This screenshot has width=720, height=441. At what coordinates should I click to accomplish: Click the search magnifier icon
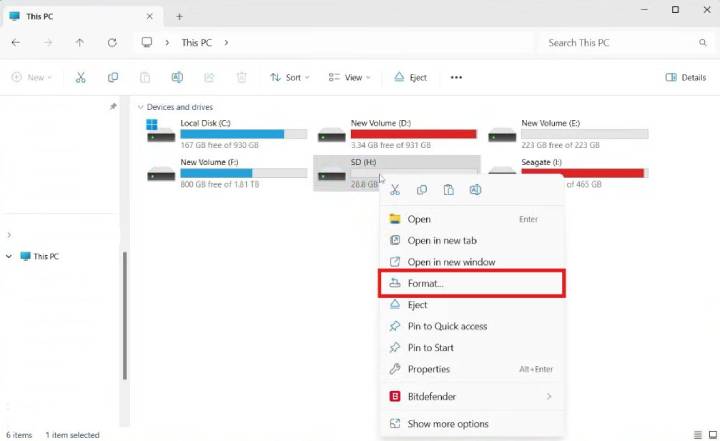coord(703,43)
